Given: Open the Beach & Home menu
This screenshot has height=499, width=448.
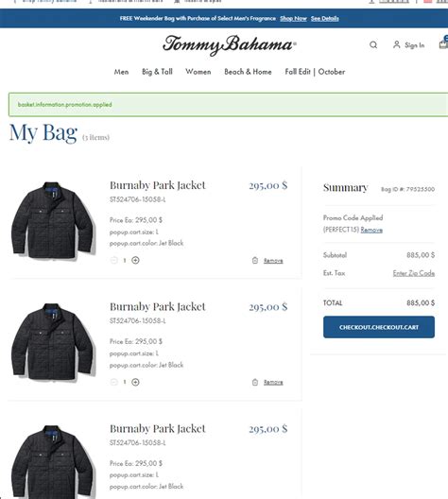Looking at the screenshot, I should pyautogui.click(x=248, y=72).
